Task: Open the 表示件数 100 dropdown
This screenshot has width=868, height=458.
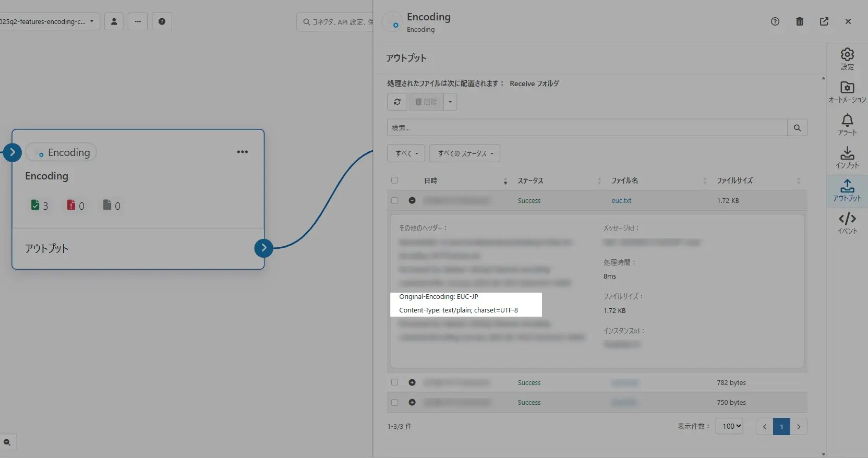Action: [729, 426]
